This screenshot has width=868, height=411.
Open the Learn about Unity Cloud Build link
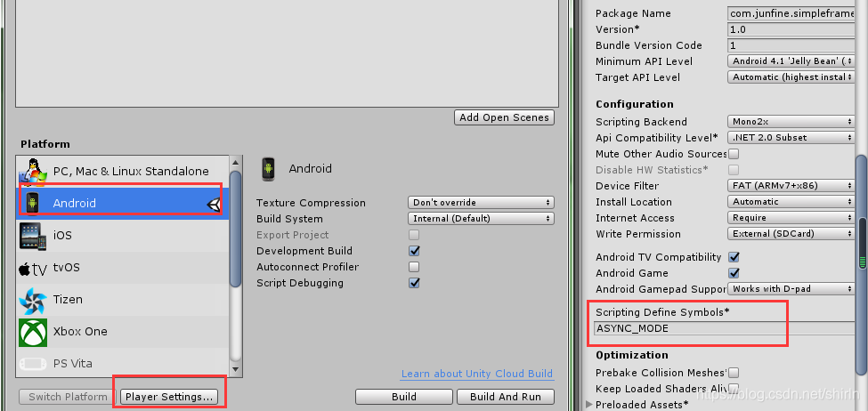tap(477, 374)
